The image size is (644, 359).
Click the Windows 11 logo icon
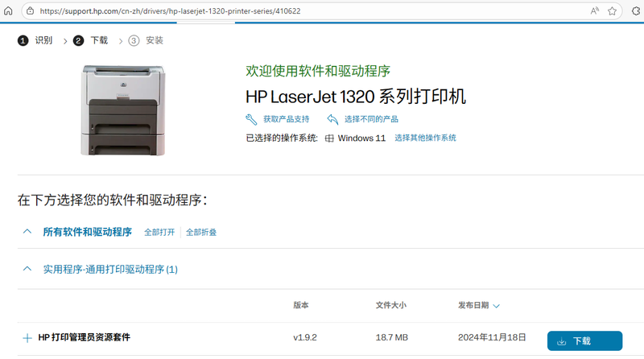[x=329, y=138]
